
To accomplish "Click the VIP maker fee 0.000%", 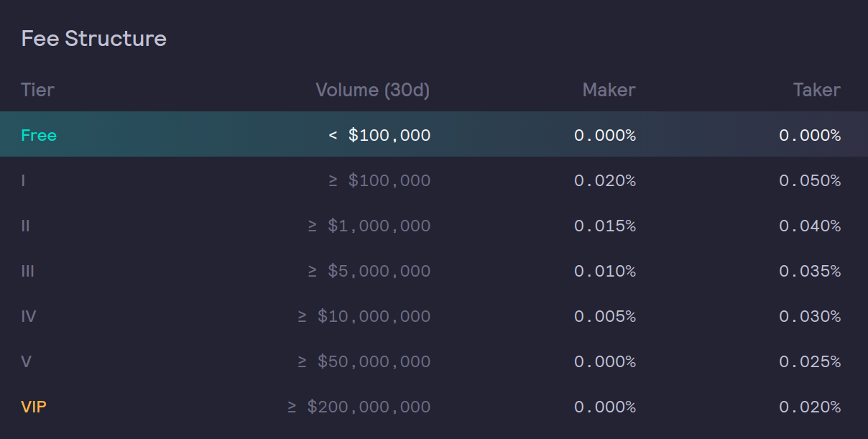I will coord(605,407).
